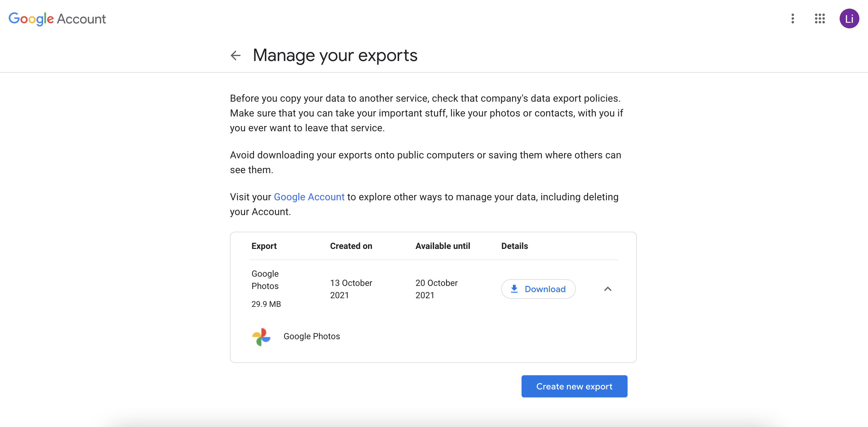The width and height of the screenshot is (868, 427).
Task: Click the download arrow icon in Download button
Action: (514, 289)
